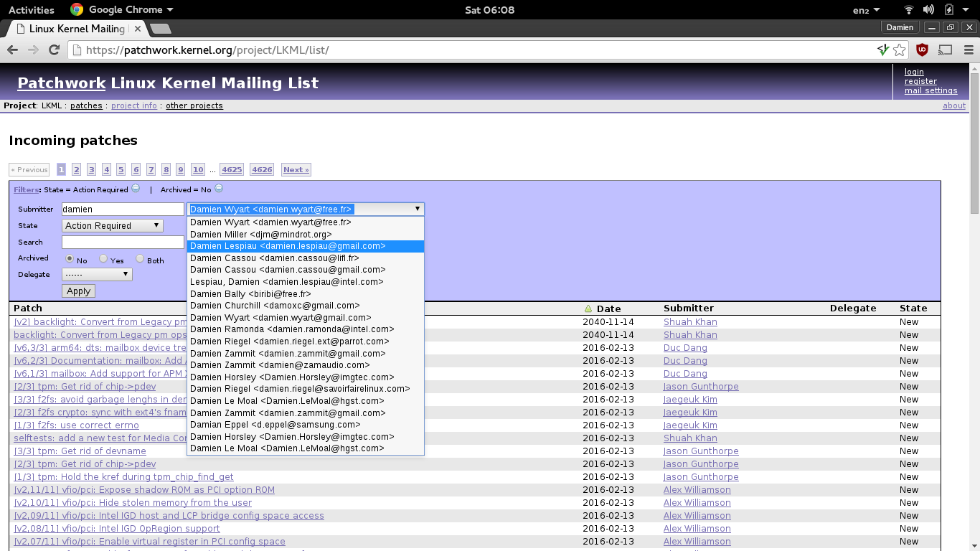Sort by Date using the green arrow
Viewport: 980px width, 551px height.
pyautogui.click(x=588, y=309)
